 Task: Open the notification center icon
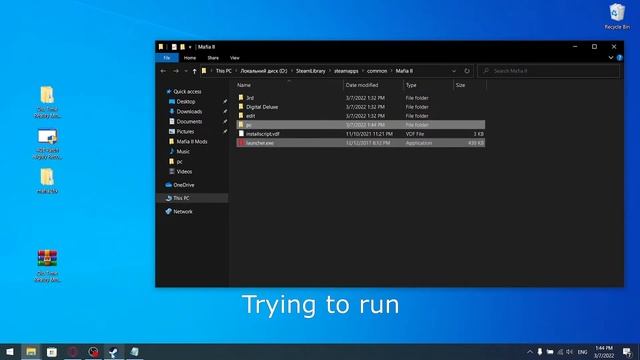pos(627,351)
